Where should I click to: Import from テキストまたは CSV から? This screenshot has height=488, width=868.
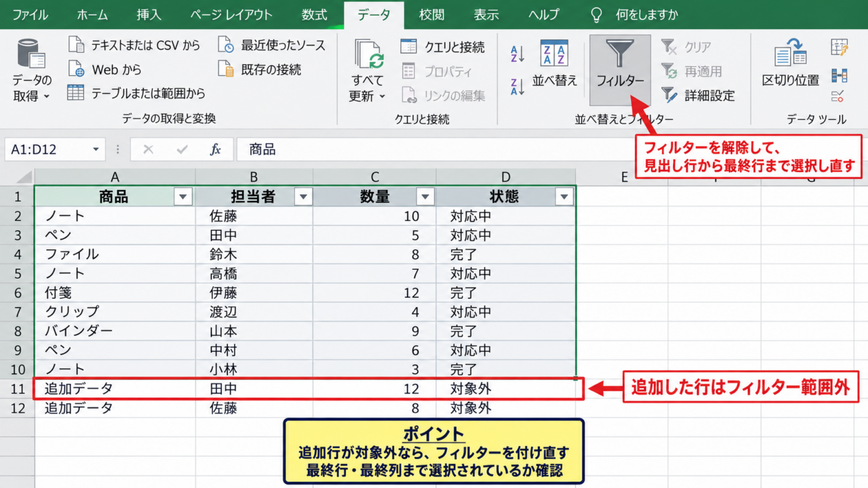135,45
